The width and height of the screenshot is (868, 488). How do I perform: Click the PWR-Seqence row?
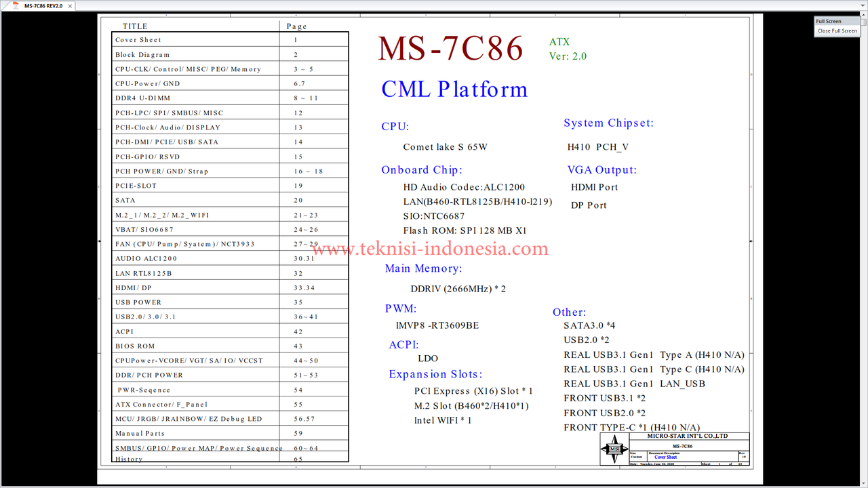pos(230,390)
